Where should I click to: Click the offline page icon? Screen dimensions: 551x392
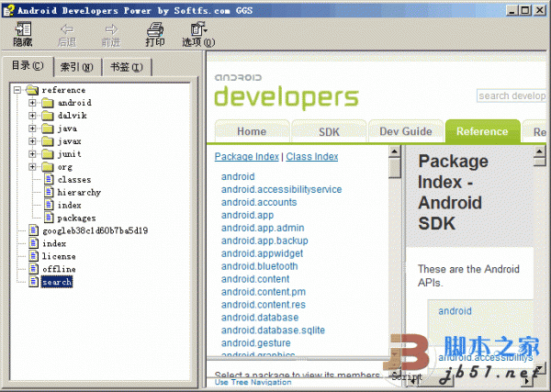[x=34, y=269]
